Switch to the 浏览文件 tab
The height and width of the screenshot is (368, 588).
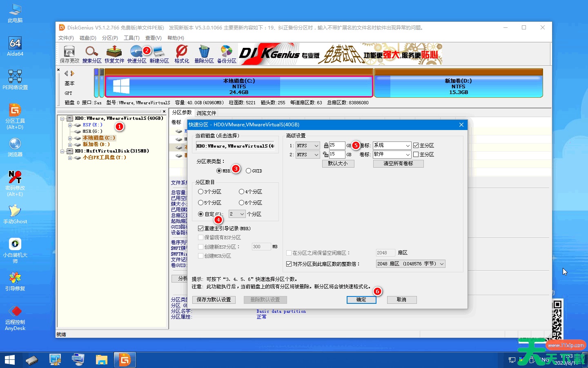pos(206,113)
